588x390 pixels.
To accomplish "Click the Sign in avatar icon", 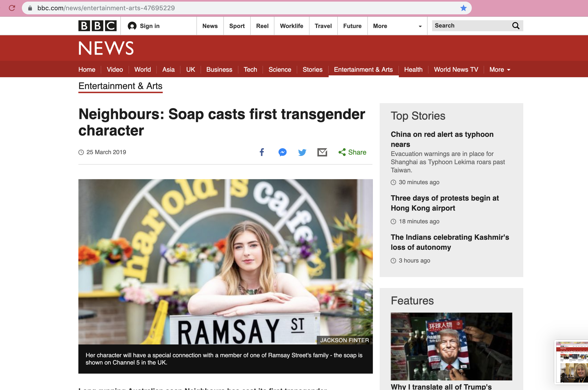I will [x=132, y=26].
